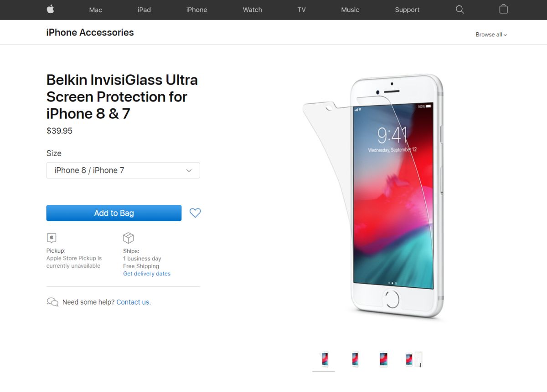Image resolution: width=547 pixels, height=392 pixels.
Task: Click the Apple Store pickup icon
Action: [x=52, y=238]
